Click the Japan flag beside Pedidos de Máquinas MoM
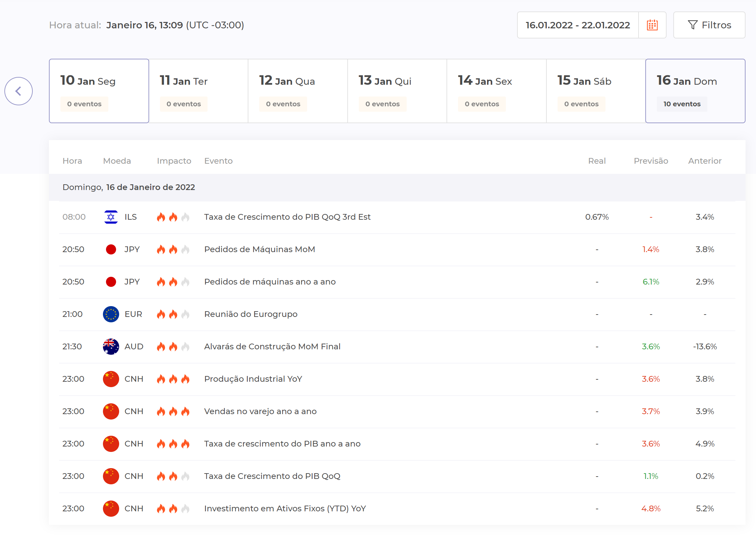The image size is (756, 539). pos(111,249)
